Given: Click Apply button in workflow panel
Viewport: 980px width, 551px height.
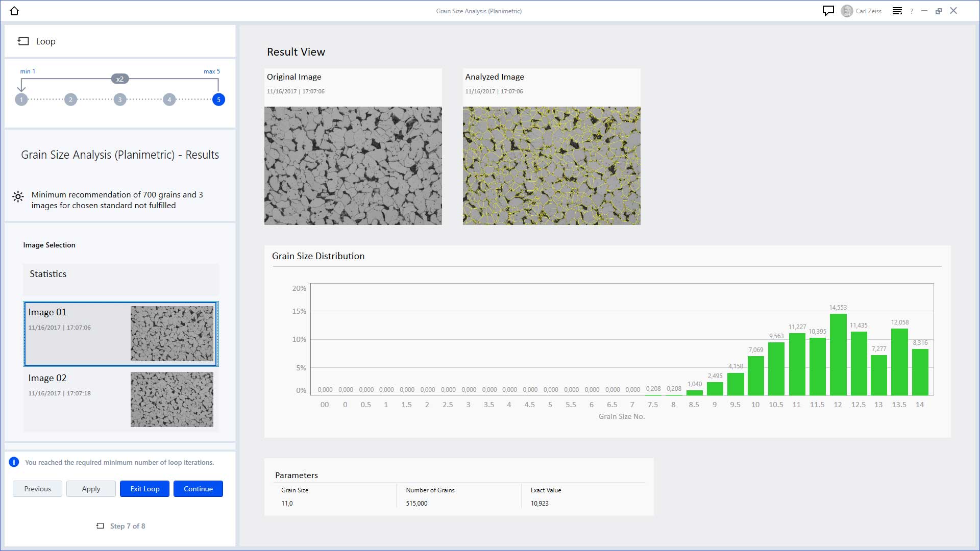Looking at the screenshot, I should [91, 488].
